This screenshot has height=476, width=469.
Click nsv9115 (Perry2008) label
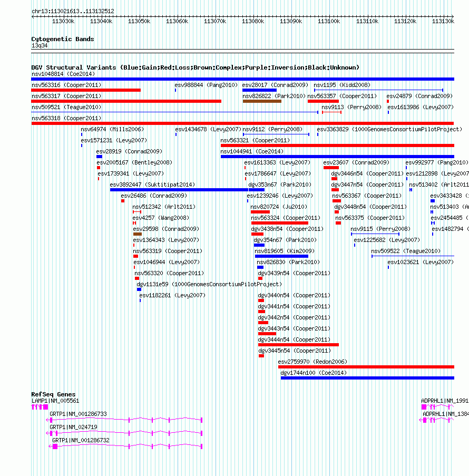[380, 229]
